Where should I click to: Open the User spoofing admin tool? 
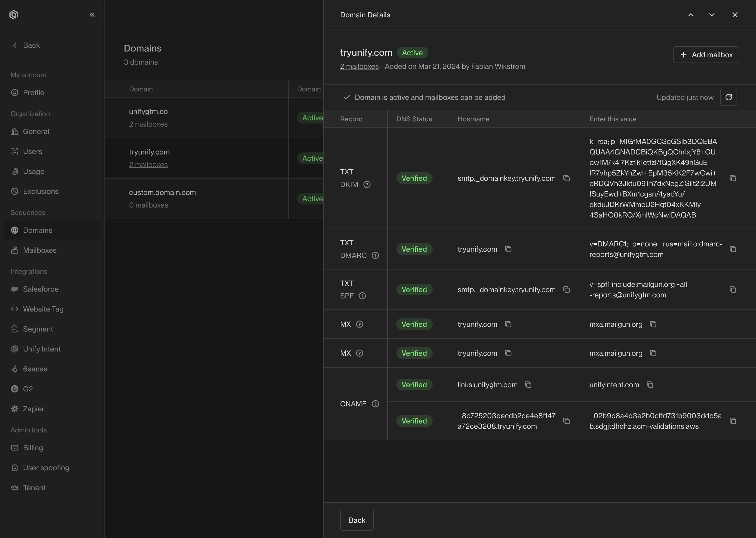coord(52,468)
